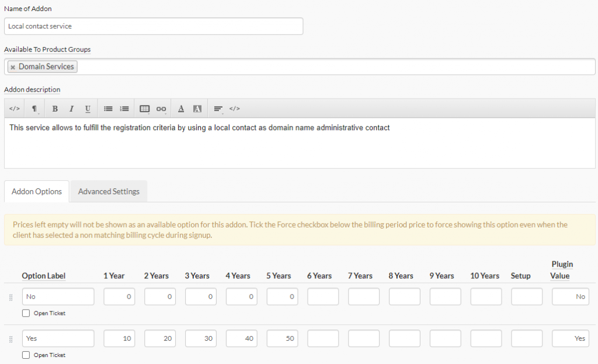The image size is (598, 364).
Task: Apply bold formatting in the description editor
Action: 54,108
